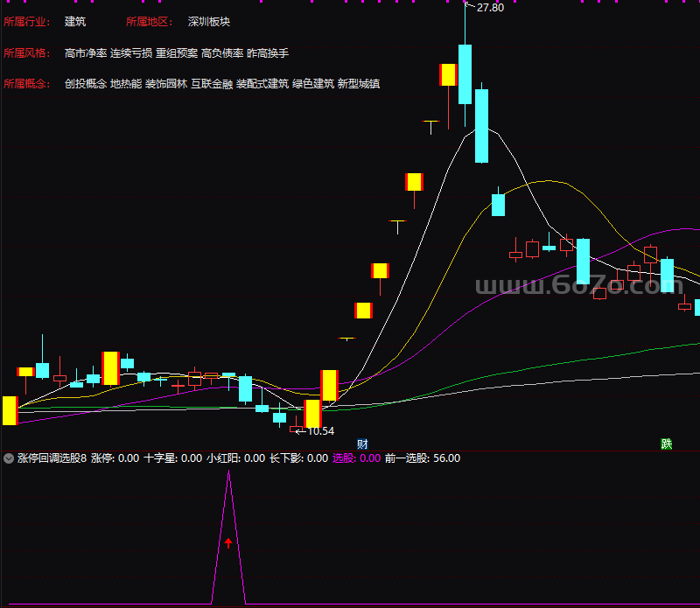Select the 连续亏损 style tag
Screen dimensions: 700x608
[131, 52]
